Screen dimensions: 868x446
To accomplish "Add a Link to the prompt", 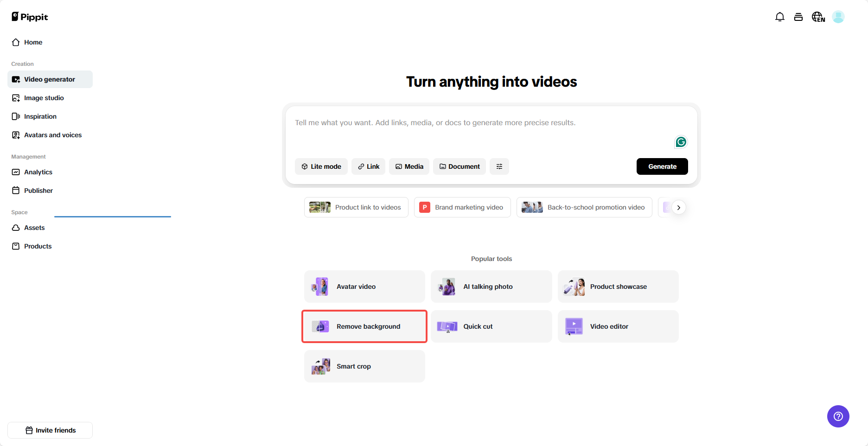I will click(x=369, y=166).
